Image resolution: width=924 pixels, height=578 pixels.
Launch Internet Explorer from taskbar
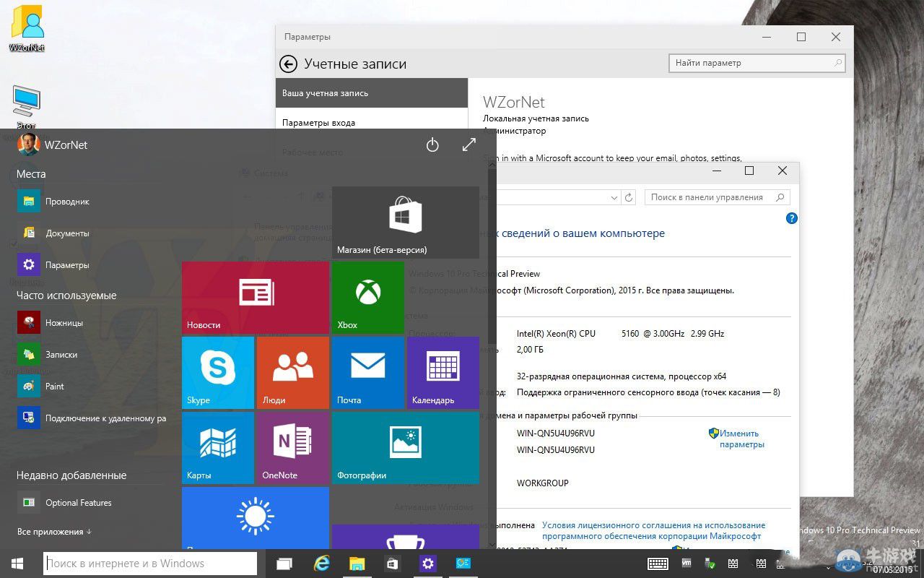pos(322,564)
